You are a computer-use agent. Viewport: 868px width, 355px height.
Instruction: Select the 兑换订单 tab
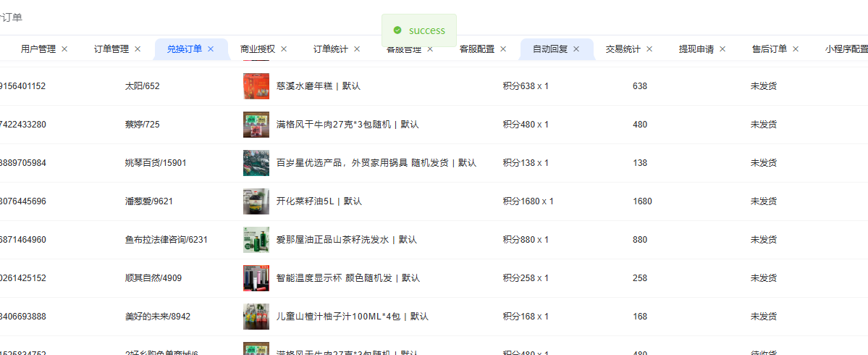click(185, 49)
